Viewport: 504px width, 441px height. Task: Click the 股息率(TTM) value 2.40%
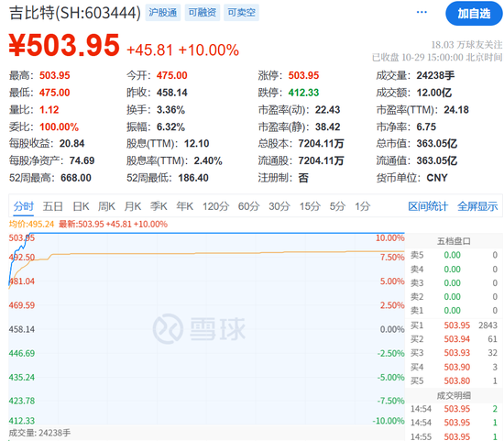click(208, 160)
